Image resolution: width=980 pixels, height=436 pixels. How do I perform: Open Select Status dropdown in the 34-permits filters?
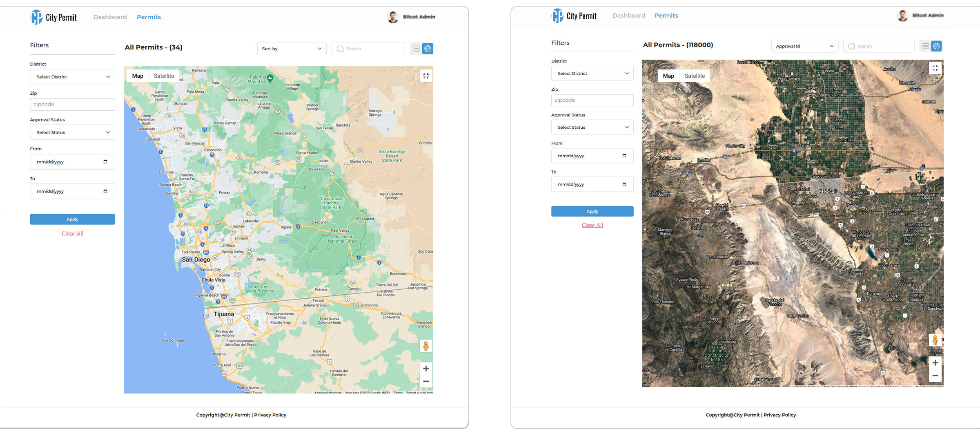pyautogui.click(x=72, y=132)
